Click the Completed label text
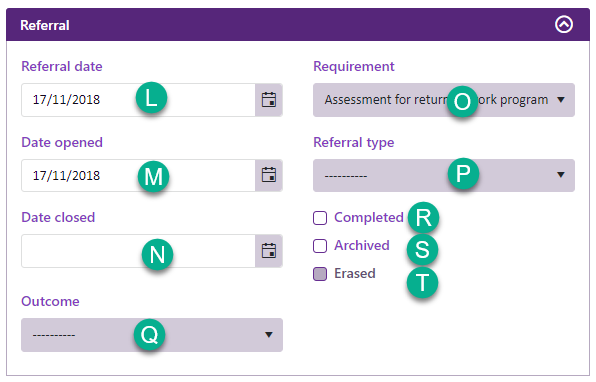The width and height of the screenshot is (596, 382). coord(369,217)
